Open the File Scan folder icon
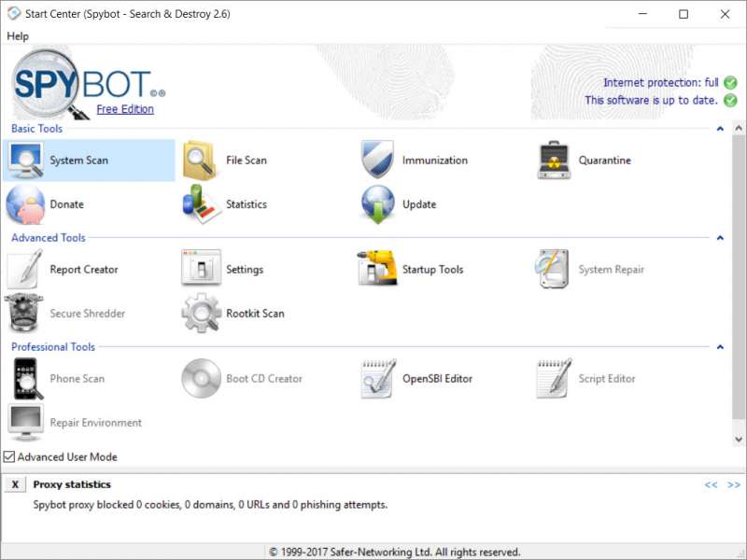 tap(201, 161)
